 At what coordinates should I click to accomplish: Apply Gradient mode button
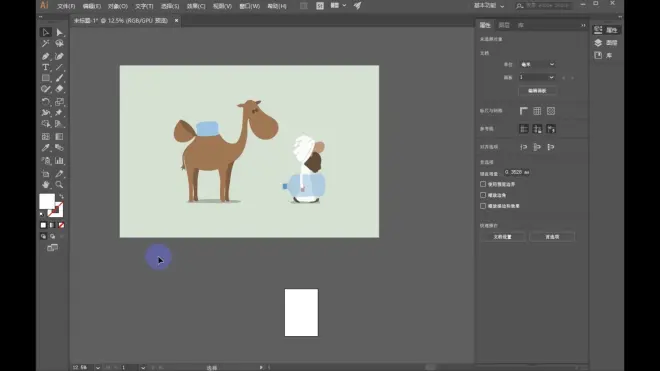[x=52, y=225]
